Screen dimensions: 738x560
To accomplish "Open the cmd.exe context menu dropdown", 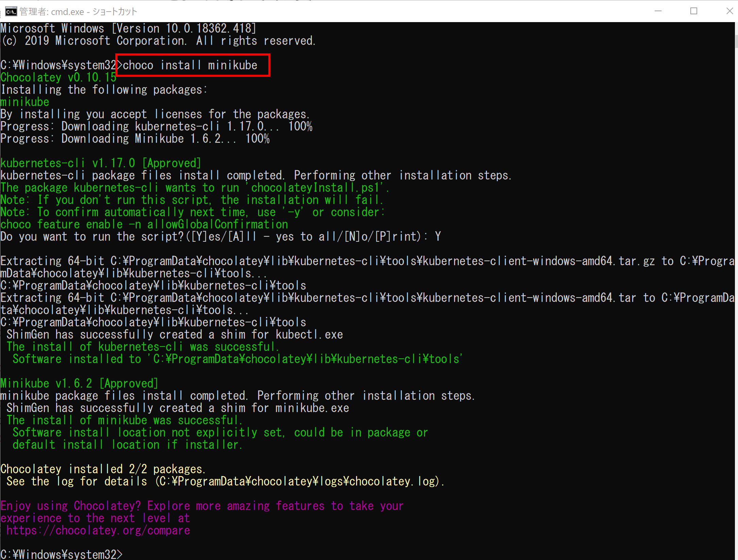I will click(x=10, y=7).
